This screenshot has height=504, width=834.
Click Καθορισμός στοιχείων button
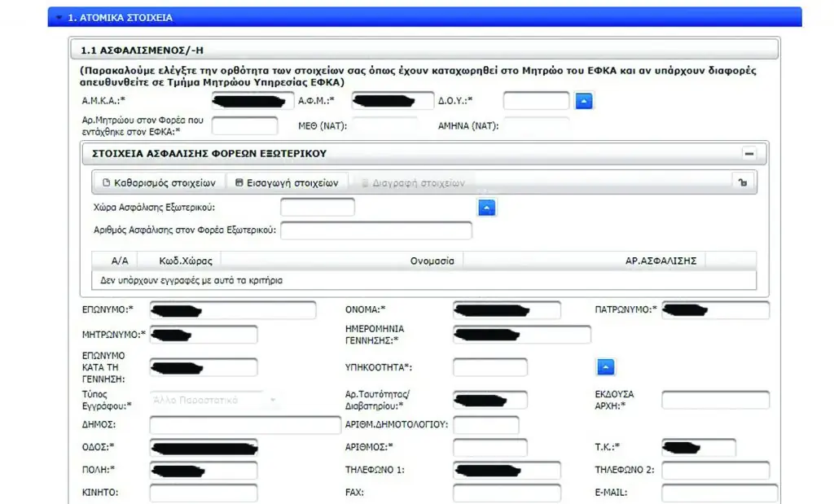[159, 182]
